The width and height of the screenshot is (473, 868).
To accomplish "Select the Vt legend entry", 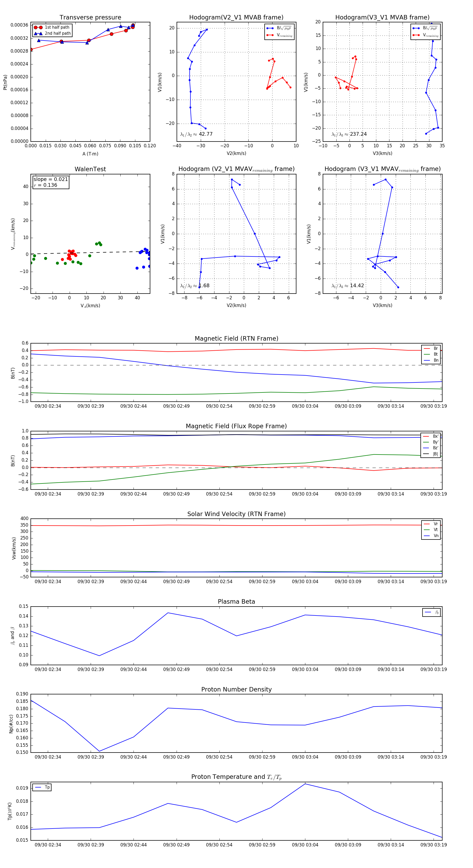I will 431,530.
